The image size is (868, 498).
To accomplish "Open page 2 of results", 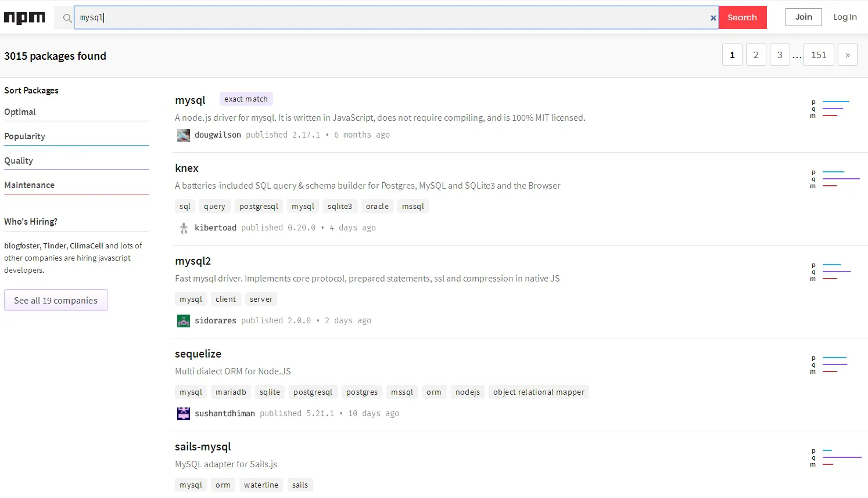I will pos(756,54).
